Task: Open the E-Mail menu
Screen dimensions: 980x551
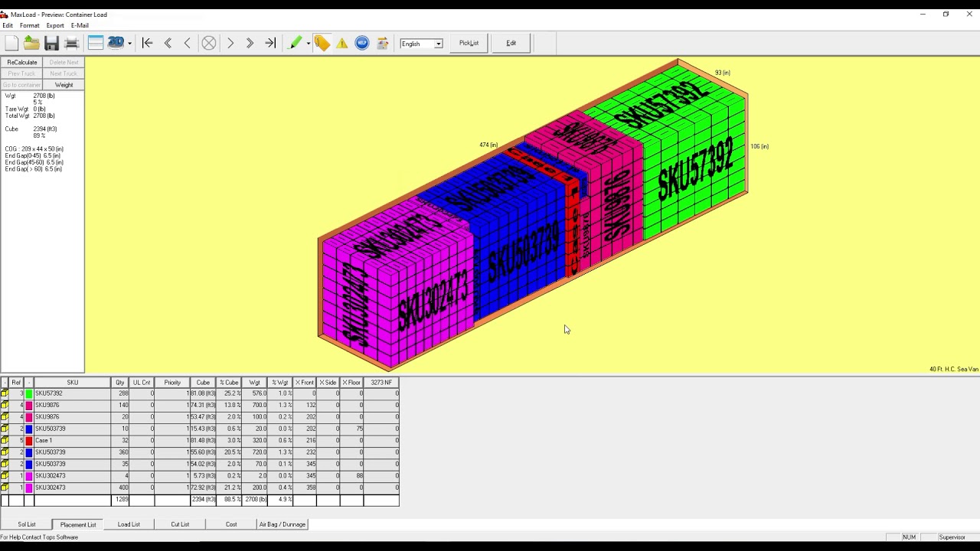Action: coord(80,25)
